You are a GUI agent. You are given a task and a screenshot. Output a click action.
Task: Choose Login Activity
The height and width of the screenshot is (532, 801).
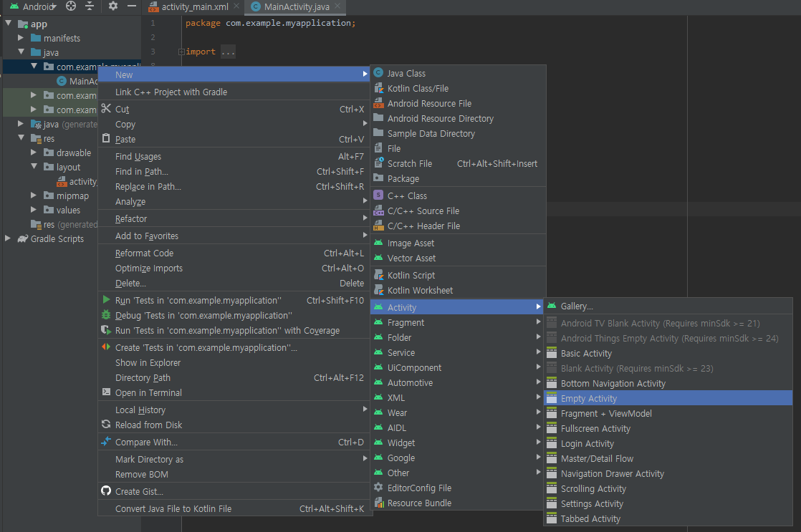pos(668,444)
